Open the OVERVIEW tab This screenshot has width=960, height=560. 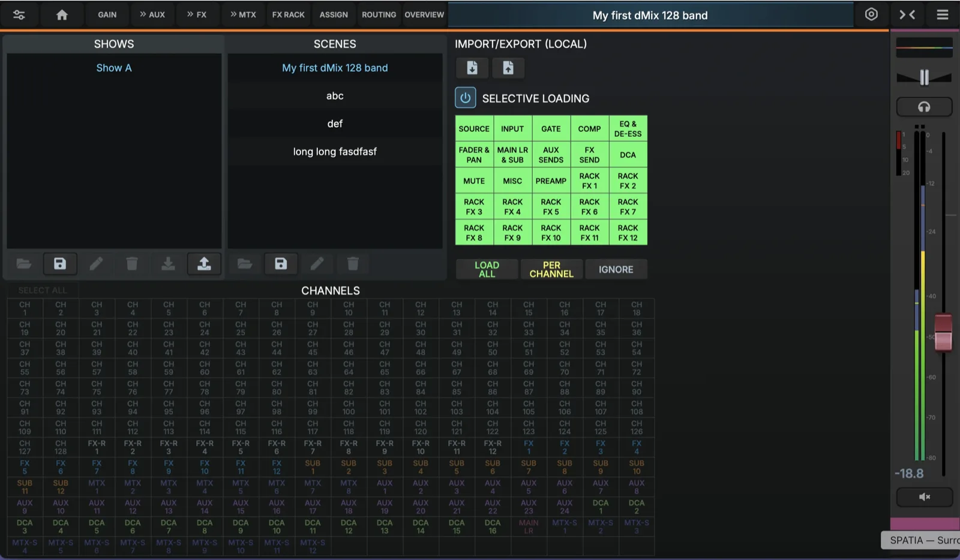[424, 14]
